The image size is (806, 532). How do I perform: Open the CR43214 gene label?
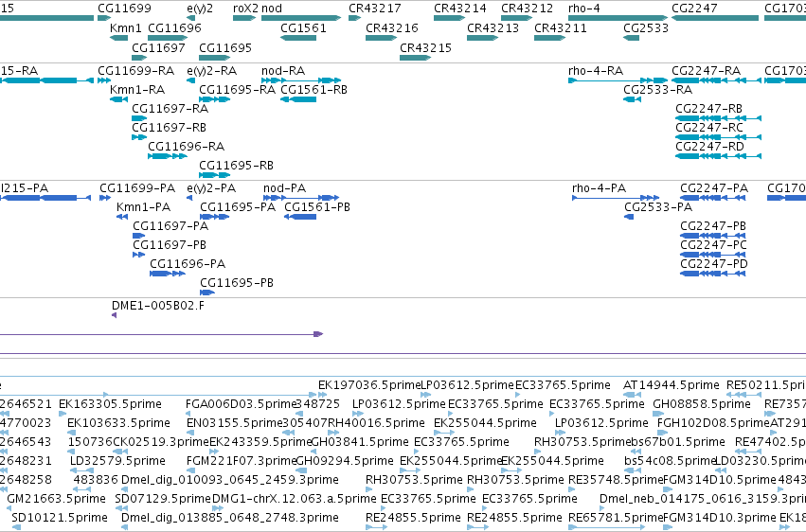tap(460, 9)
